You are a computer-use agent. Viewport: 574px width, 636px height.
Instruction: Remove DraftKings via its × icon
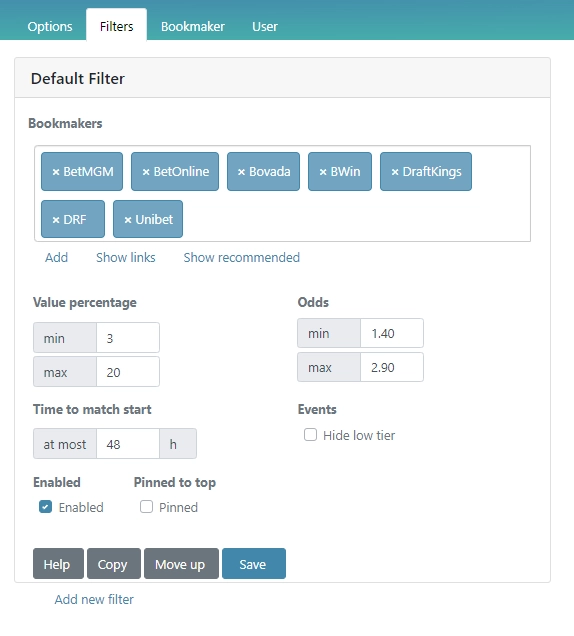(x=395, y=172)
